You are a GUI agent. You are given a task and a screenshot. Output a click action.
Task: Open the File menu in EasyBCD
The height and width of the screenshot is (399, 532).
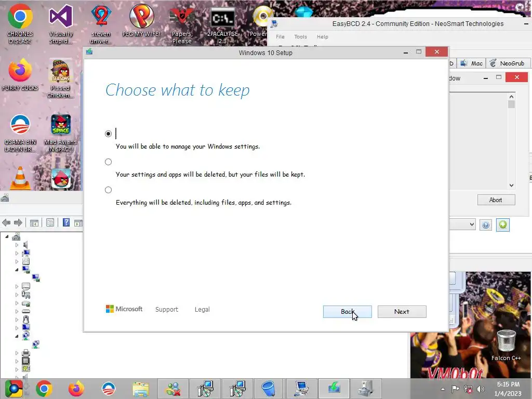pos(280,37)
